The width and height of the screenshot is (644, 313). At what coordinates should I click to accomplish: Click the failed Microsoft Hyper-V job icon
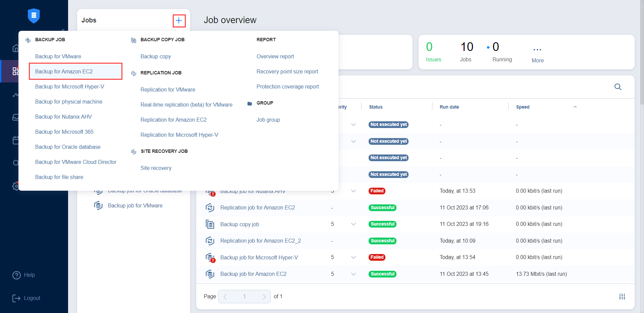coord(210,257)
